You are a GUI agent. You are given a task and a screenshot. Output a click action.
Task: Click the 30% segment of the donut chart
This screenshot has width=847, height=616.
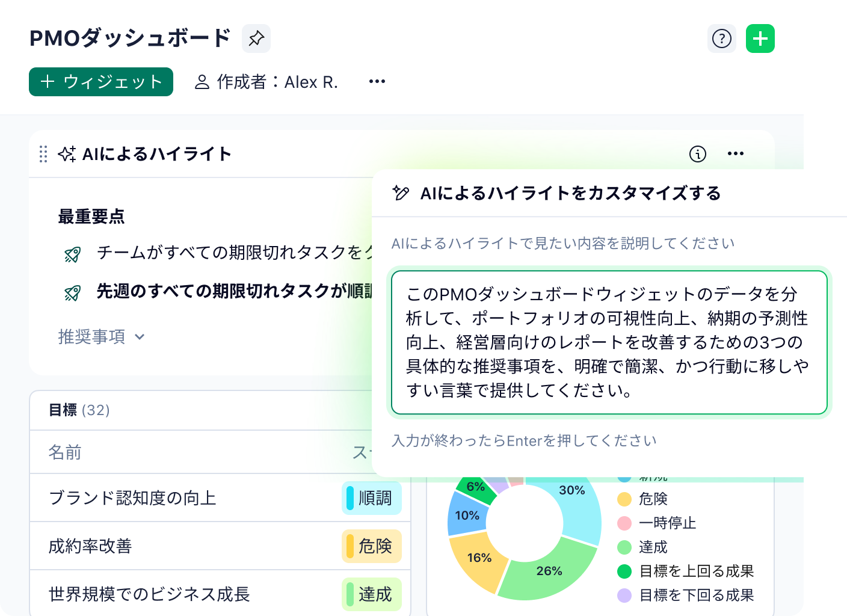[573, 490]
